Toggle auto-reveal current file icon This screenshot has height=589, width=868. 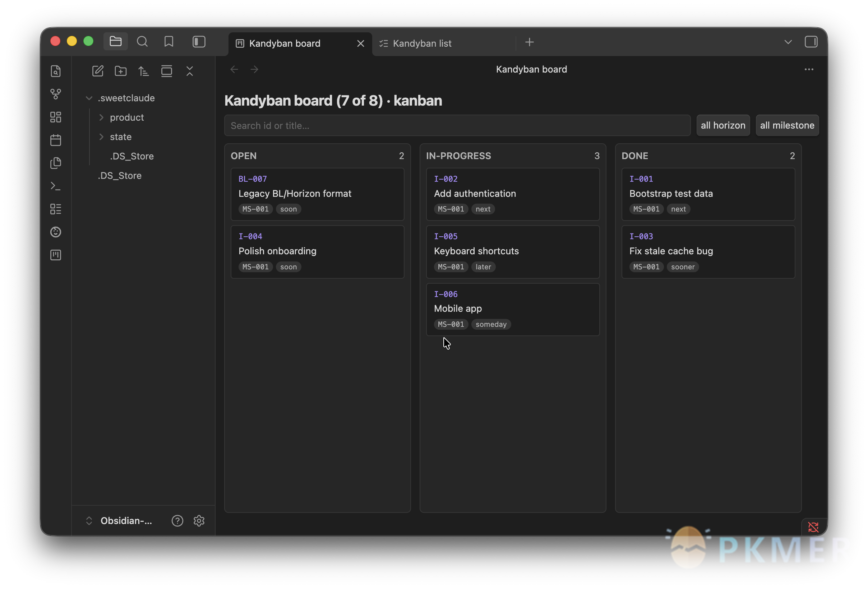167,71
